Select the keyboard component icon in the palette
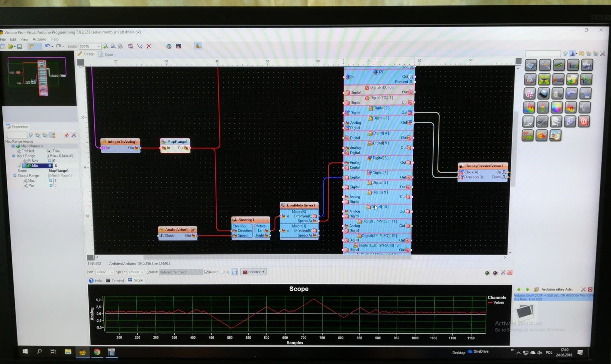This screenshot has height=364, width=611. [x=528, y=121]
